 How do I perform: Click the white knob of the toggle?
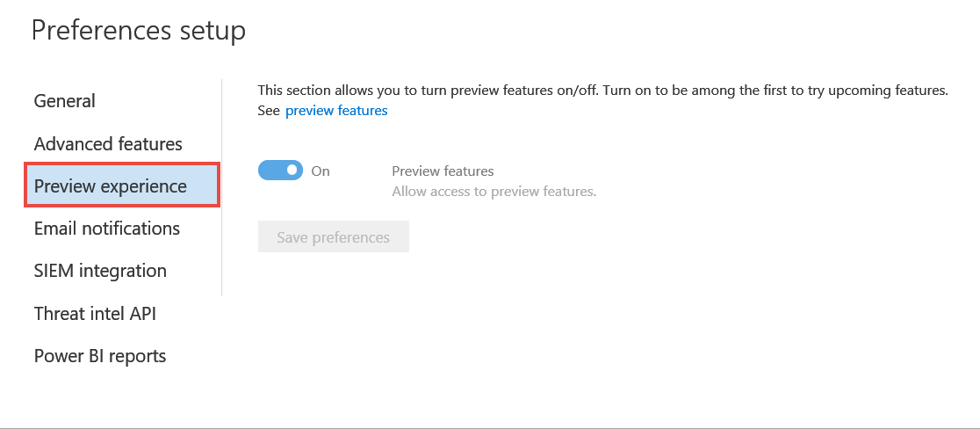(x=292, y=171)
